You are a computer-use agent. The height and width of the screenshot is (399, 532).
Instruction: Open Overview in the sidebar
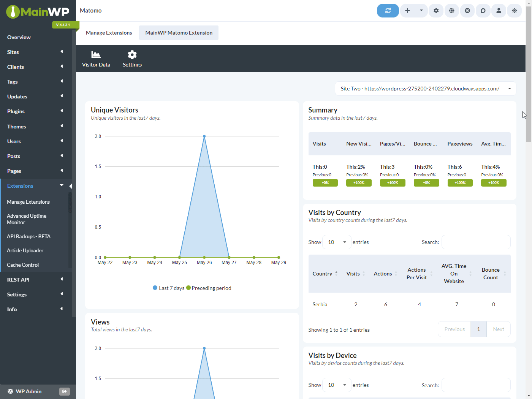click(19, 37)
